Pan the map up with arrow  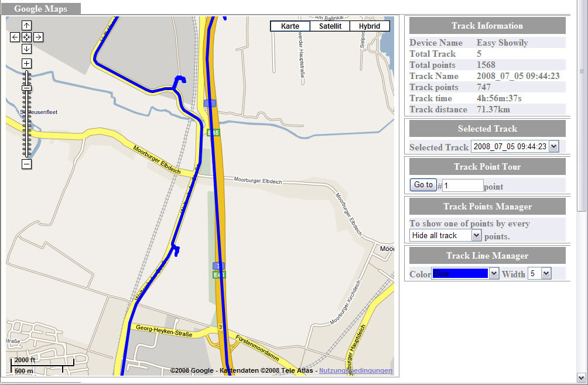[26, 25]
